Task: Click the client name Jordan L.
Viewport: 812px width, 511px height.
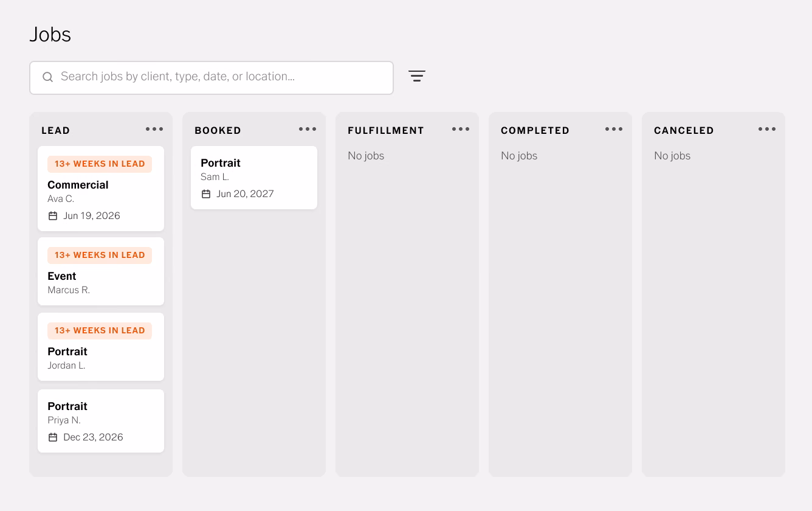Action: tap(66, 366)
